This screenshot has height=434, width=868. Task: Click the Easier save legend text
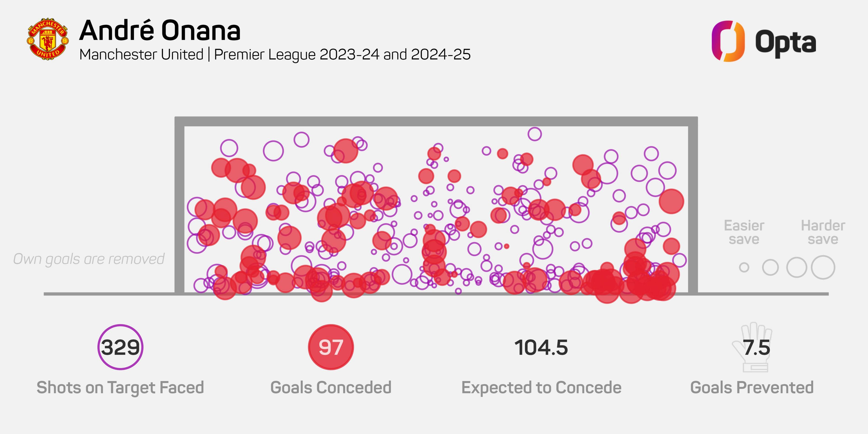pos(744,232)
